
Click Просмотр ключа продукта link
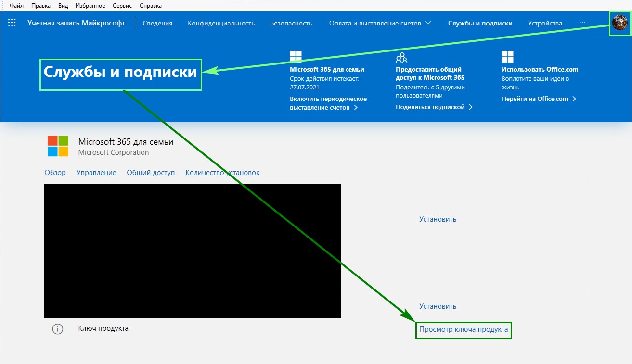[x=464, y=330]
